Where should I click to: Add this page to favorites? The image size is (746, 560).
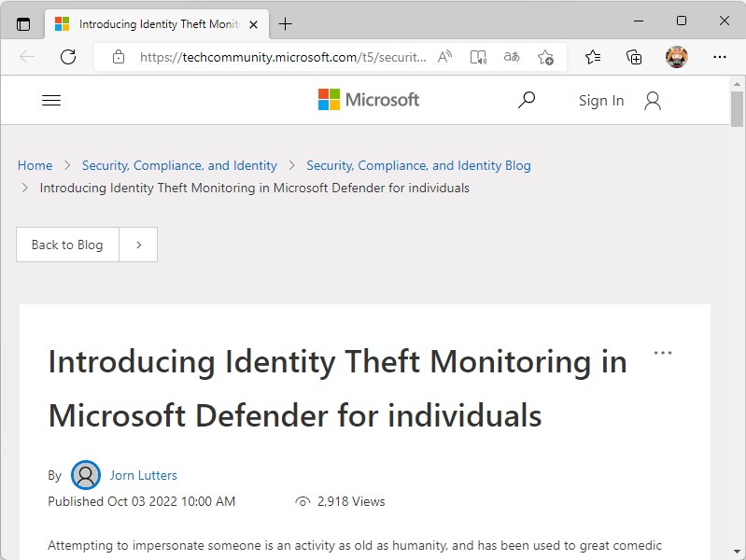coord(545,57)
